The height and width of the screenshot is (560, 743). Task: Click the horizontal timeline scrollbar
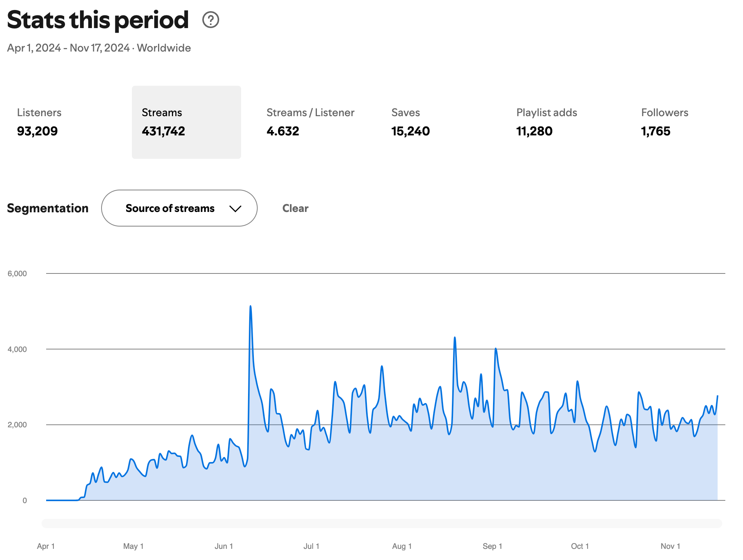[381, 523]
